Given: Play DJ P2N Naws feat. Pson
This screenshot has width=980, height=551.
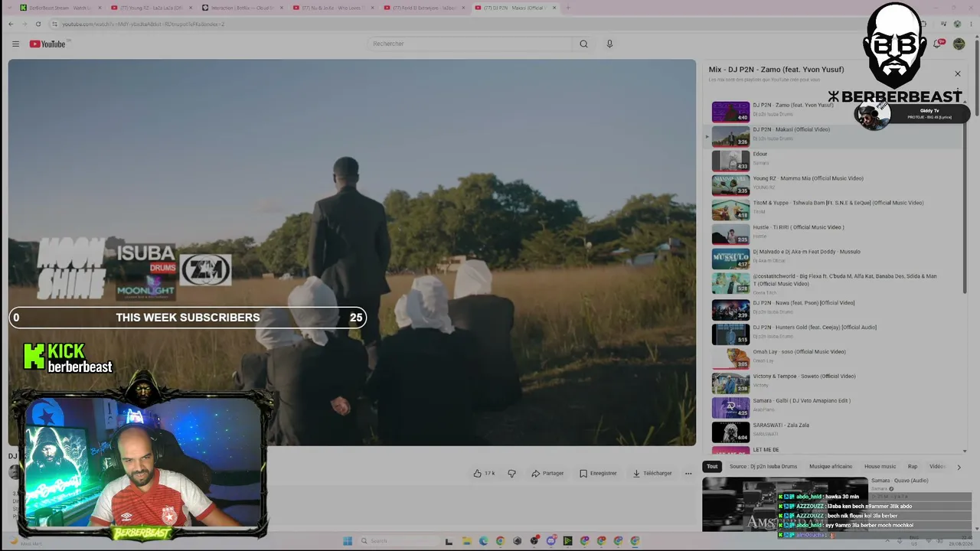Looking at the screenshot, I should coord(831,309).
